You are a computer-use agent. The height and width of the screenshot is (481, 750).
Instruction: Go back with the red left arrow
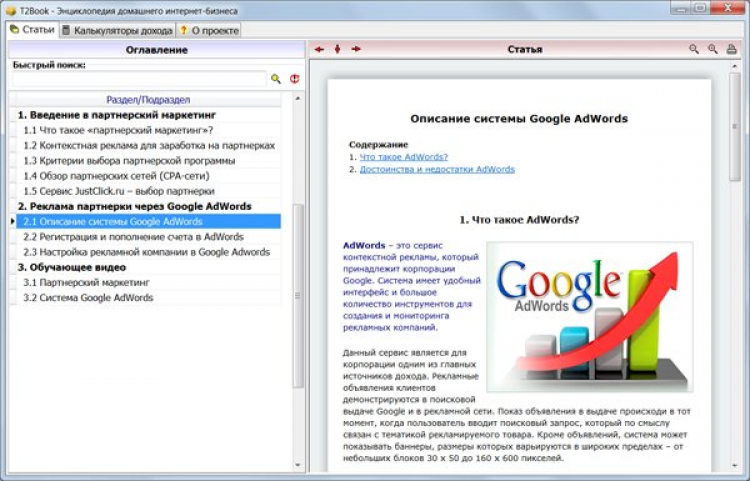coord(319,49)
